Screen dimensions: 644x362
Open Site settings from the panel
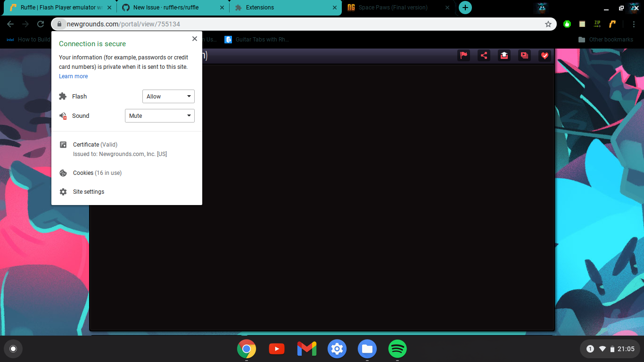88,191
